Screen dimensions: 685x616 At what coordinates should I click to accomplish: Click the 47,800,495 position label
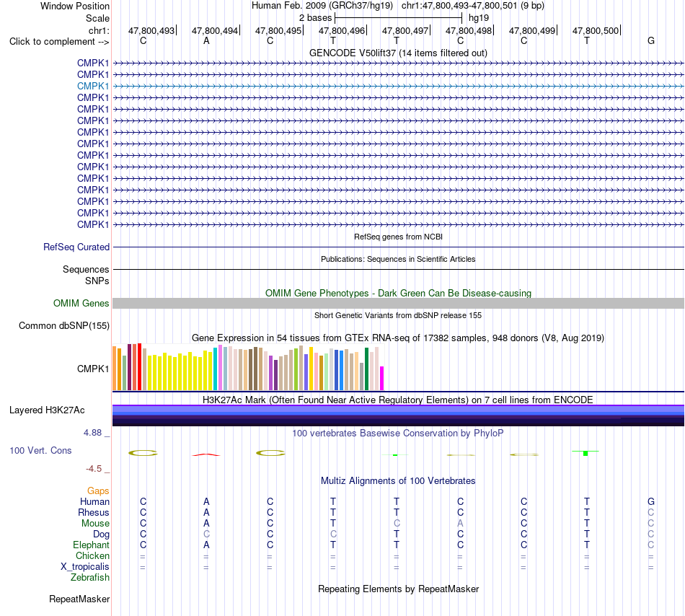pyautogui.click(x=279, y=30)
